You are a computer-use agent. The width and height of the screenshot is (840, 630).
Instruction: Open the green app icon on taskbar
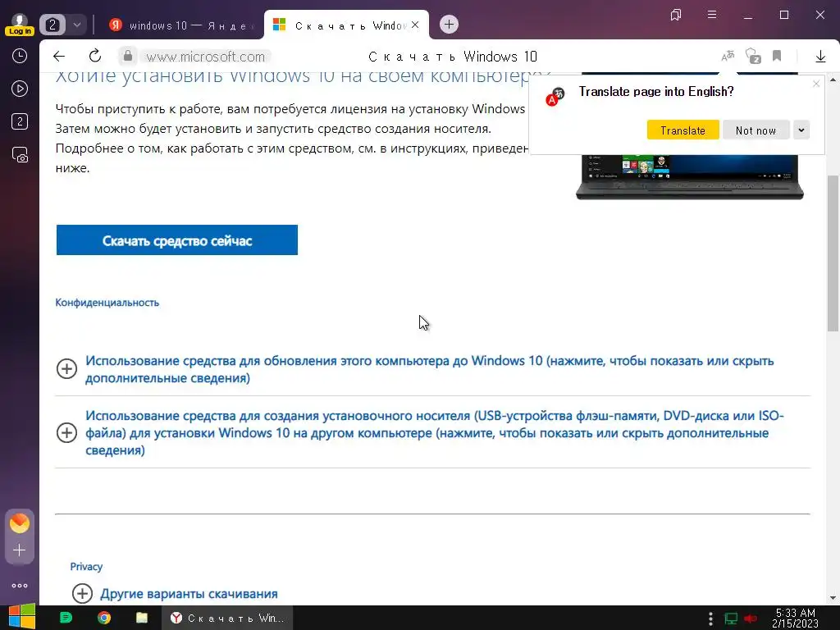pyautogui.click(x=66, y=618)
